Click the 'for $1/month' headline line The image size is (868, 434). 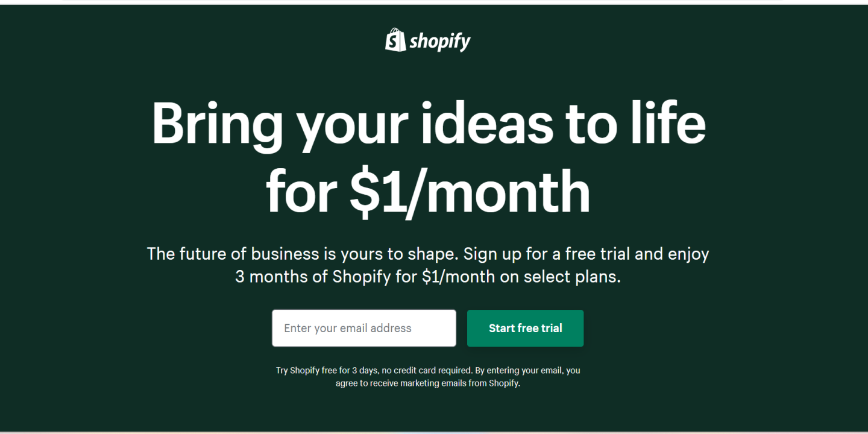(x=429, y=192)
